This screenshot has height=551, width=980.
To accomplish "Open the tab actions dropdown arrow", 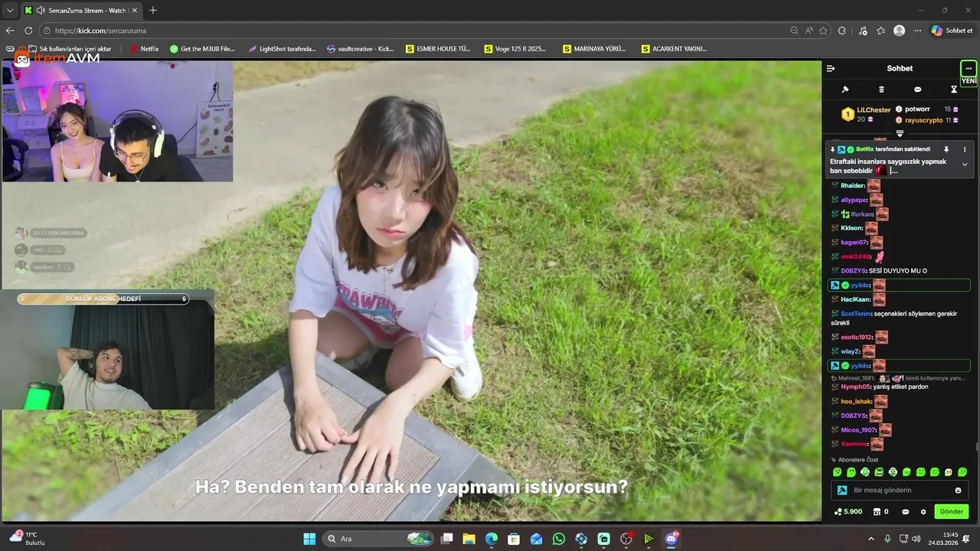I will tap(10, 11).
